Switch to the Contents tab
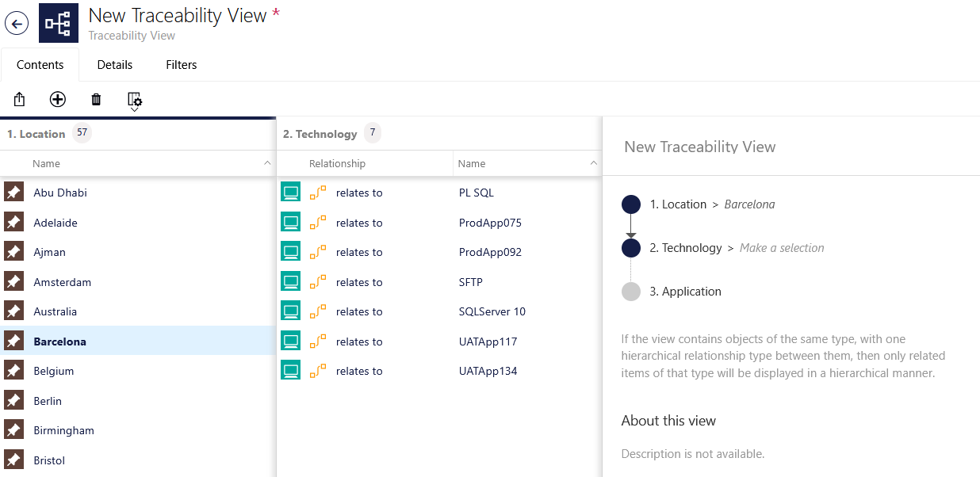Image resolution: width=980 pixels, height=477 pixels. [40, 65]
